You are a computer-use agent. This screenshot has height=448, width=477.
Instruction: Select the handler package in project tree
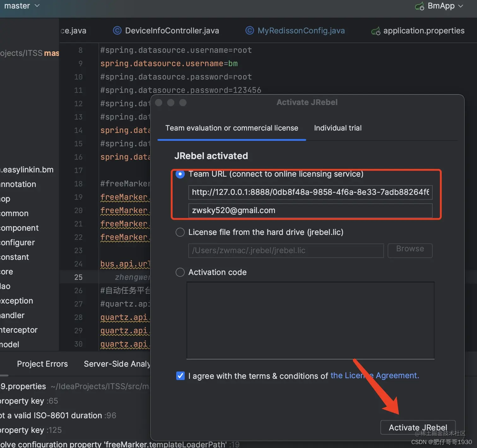tap(12, 315)
